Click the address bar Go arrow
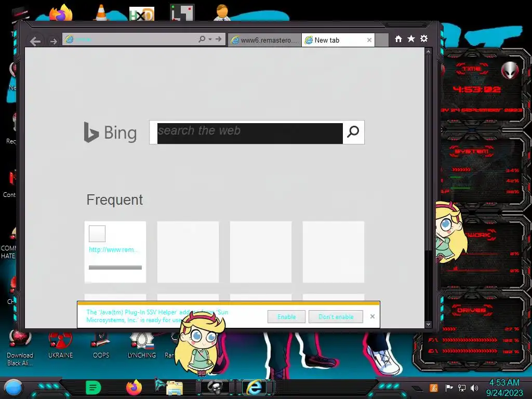The height and width of the screenshot is (399, 532). pyautogui.click(x=218, y=39)
